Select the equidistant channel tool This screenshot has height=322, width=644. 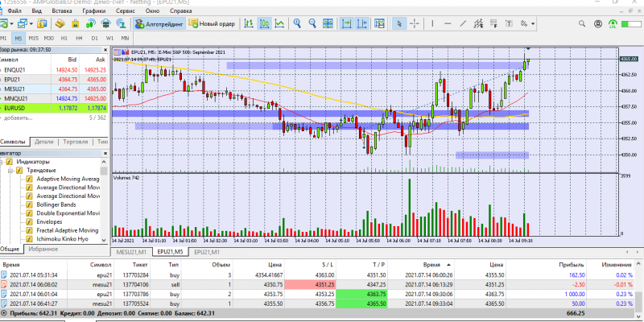pos(478,24)
